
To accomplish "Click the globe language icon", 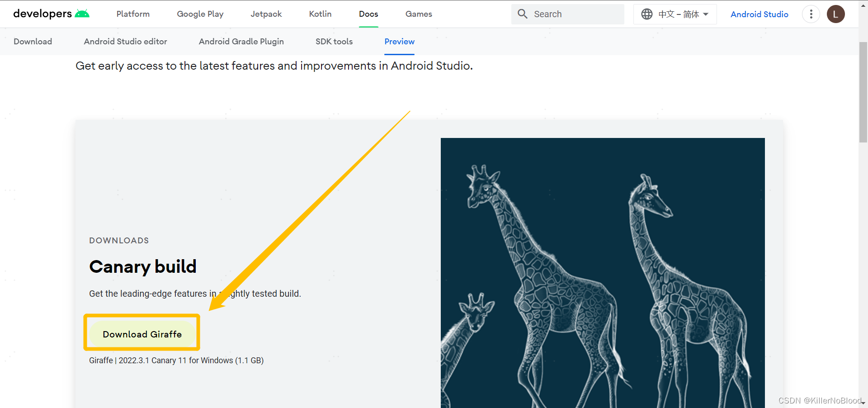I will [x=647, y=14].
